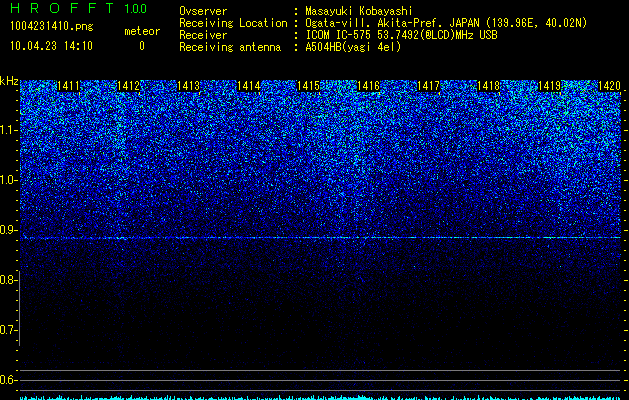Click the Receiving antenna label

(x=230, y=47)
